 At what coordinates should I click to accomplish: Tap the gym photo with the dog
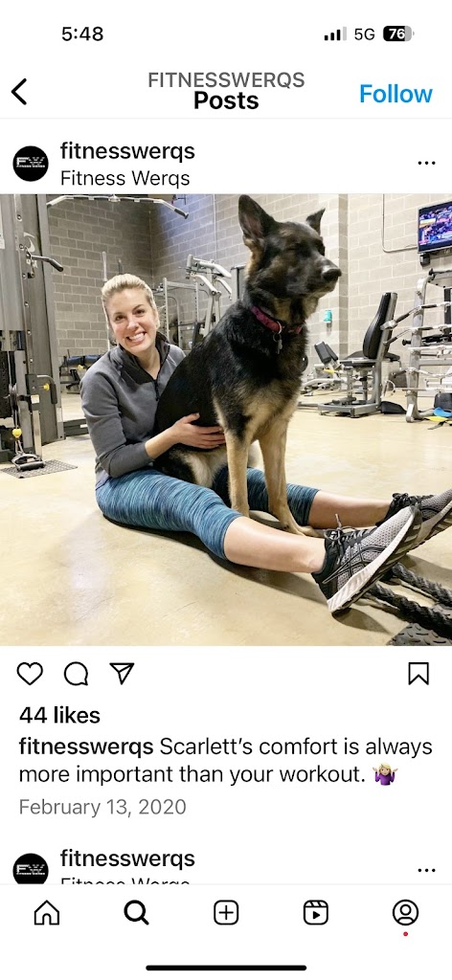(226, 419)
